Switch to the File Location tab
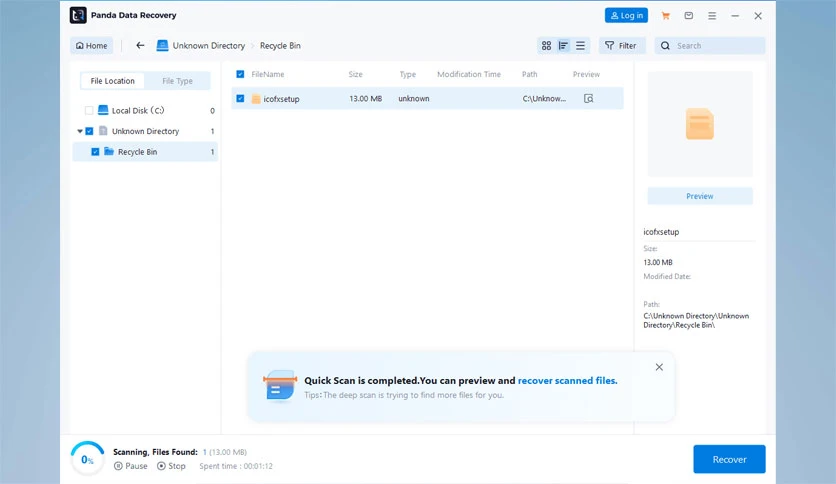The image size is (836, 484). coord(112,81)
